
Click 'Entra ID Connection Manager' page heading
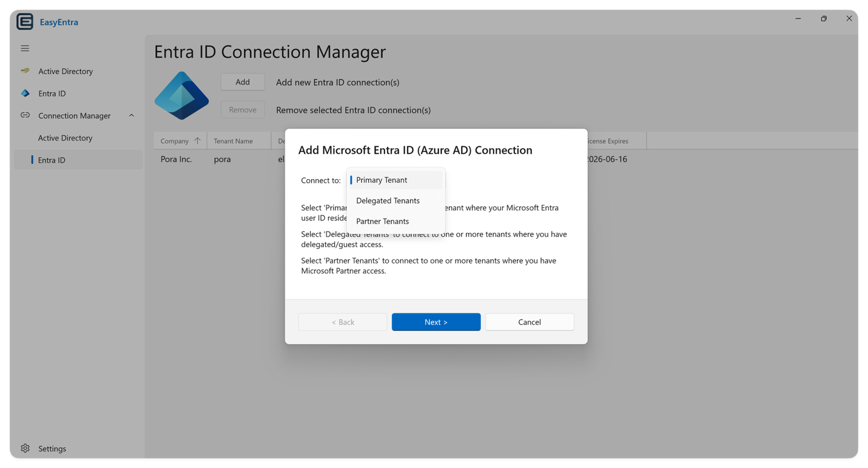coord(270,52)
